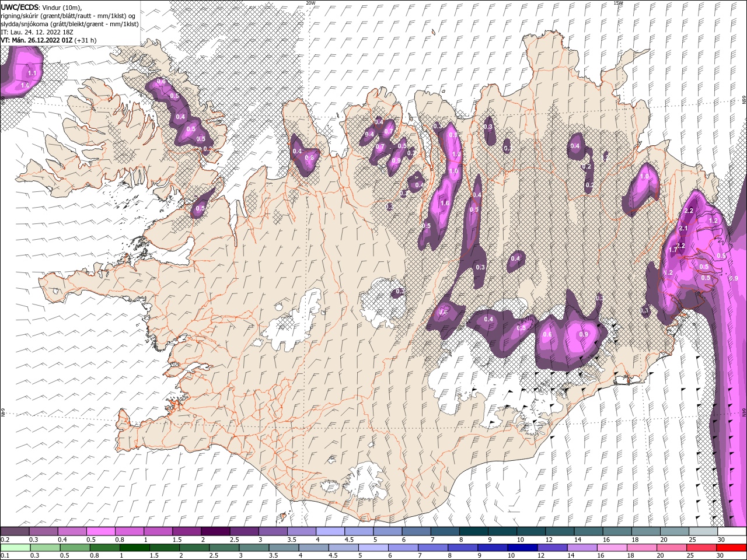This screenshot has width=747, height=560.
Task: Click the 'slydda/snjókoma' legend description line
Action: click(x=70, y=24)
